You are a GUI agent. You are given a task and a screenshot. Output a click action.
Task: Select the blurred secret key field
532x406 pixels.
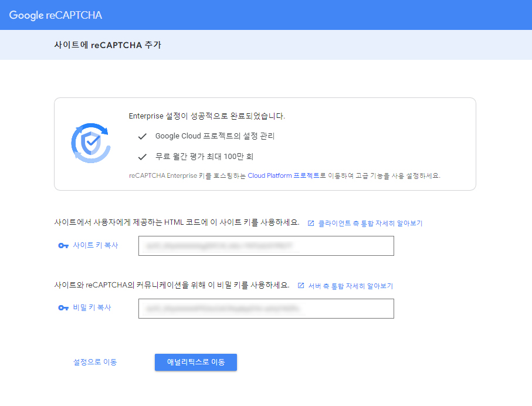point(266,309)
